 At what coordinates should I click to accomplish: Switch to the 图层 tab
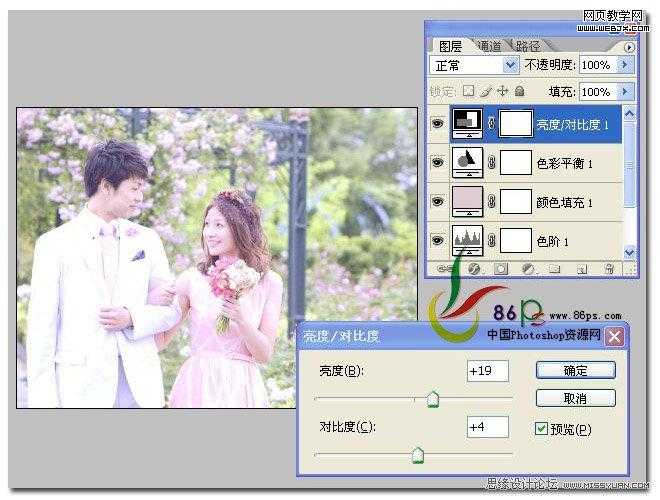450,46
